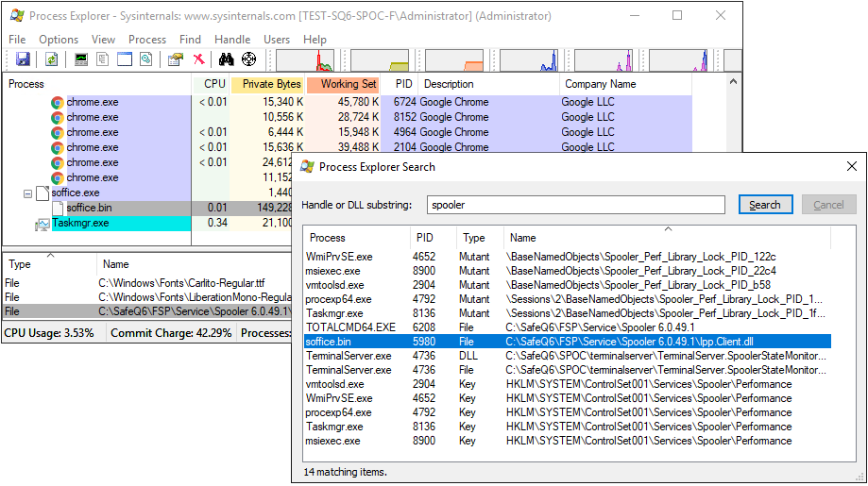
Task: Click the Save toolbar icon
Action: [x=23, y=59]
